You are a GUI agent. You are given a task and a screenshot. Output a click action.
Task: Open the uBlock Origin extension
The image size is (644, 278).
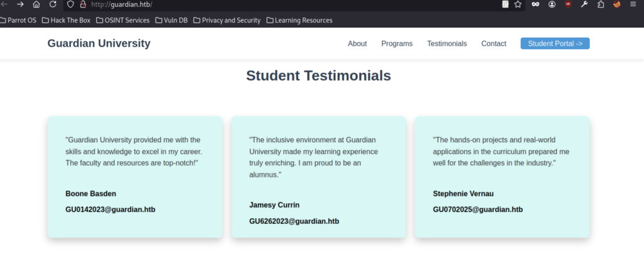tap(568, 4)
